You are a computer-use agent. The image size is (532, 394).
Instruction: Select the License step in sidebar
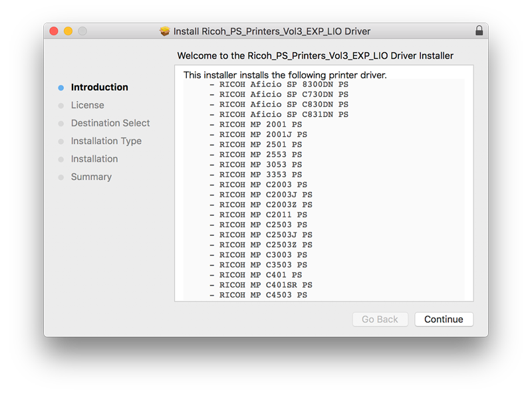tap(88, 105)
